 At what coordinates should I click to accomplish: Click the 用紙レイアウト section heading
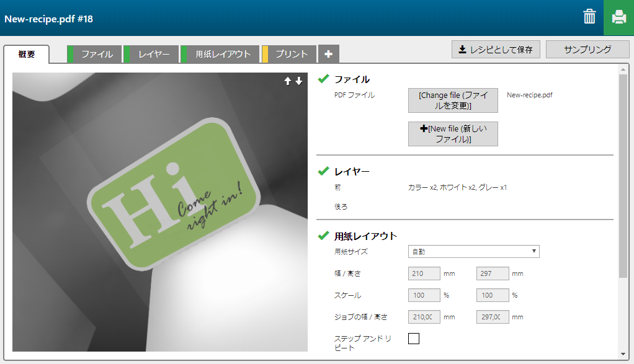[x=365, y=236]
